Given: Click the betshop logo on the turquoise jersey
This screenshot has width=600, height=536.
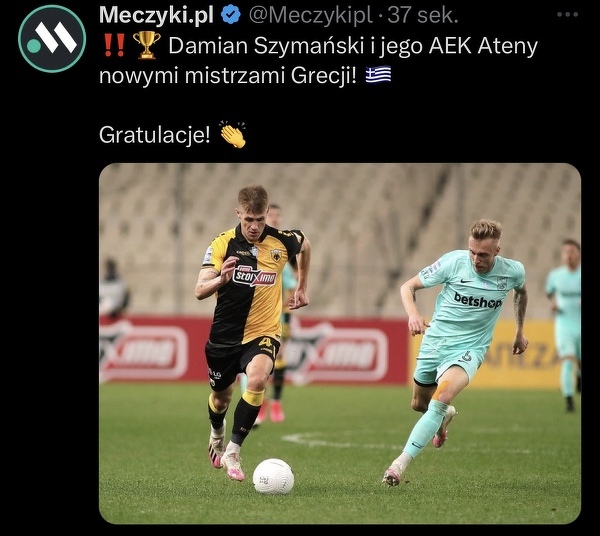Looking at the screenshot, I should point(478,300).
